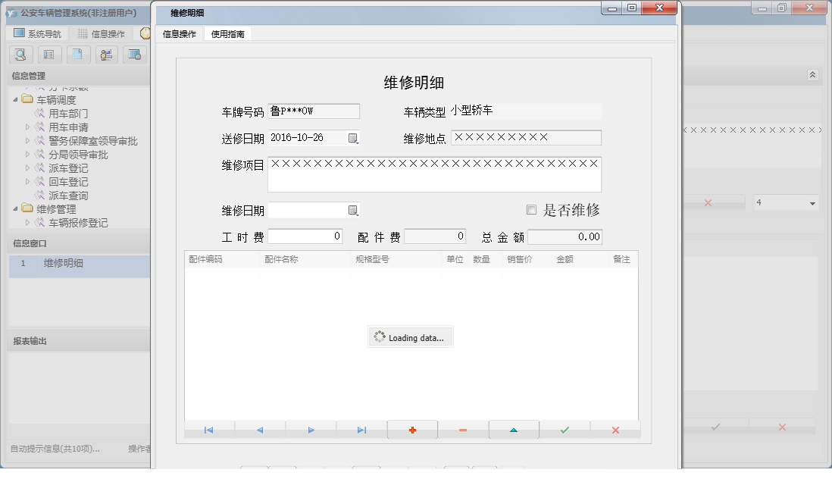
Task: Click the phone list toolbar icon
Action: pos(48,55)
